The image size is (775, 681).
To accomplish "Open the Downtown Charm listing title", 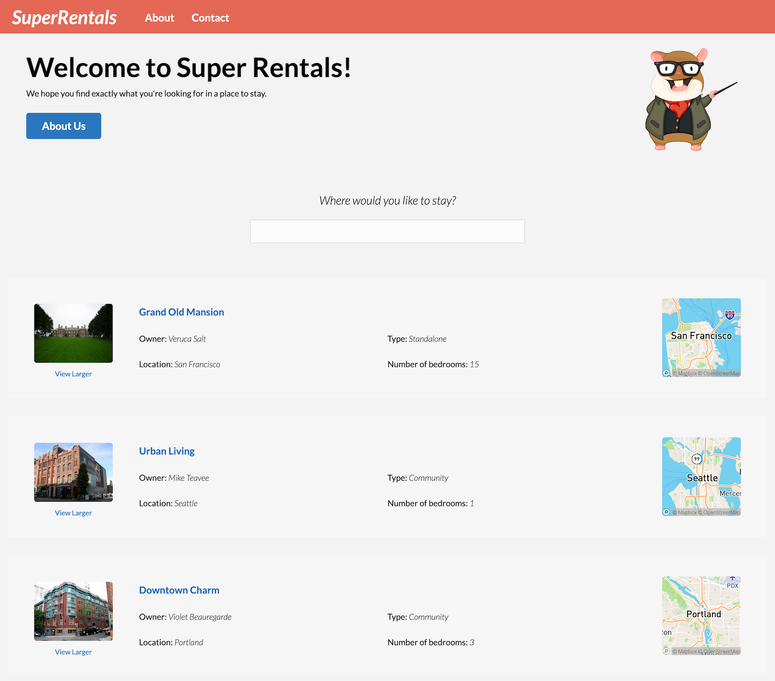I will [179, 590].
